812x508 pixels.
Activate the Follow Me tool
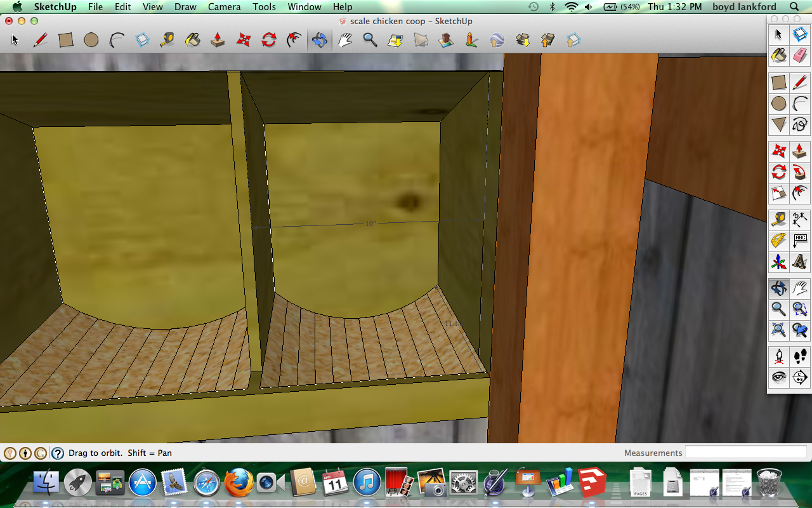[x=799, y=172]
